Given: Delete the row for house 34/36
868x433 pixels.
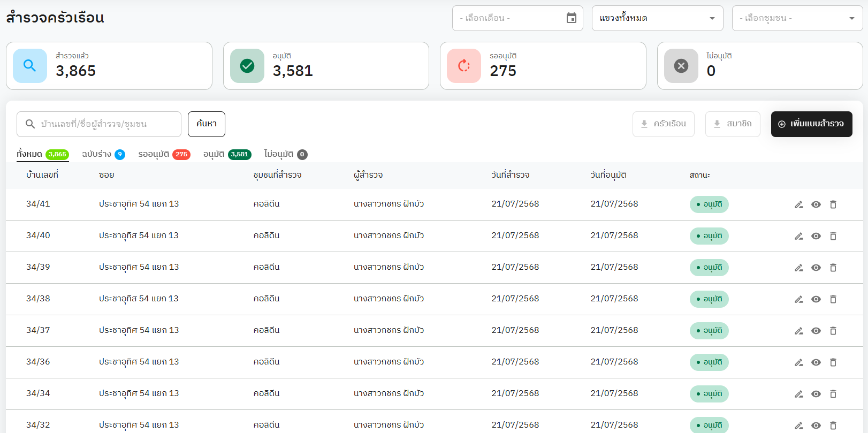Looking at the screenshot, I should coord(833,362).
